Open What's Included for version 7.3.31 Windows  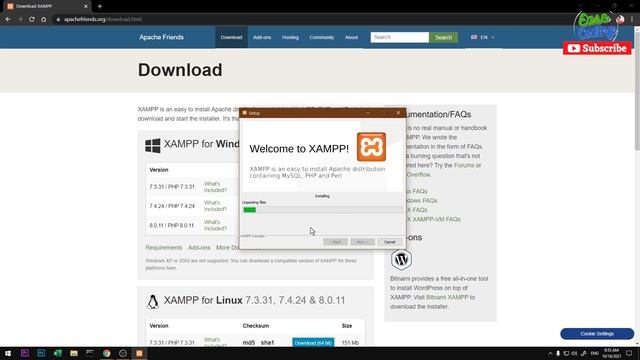215,187
